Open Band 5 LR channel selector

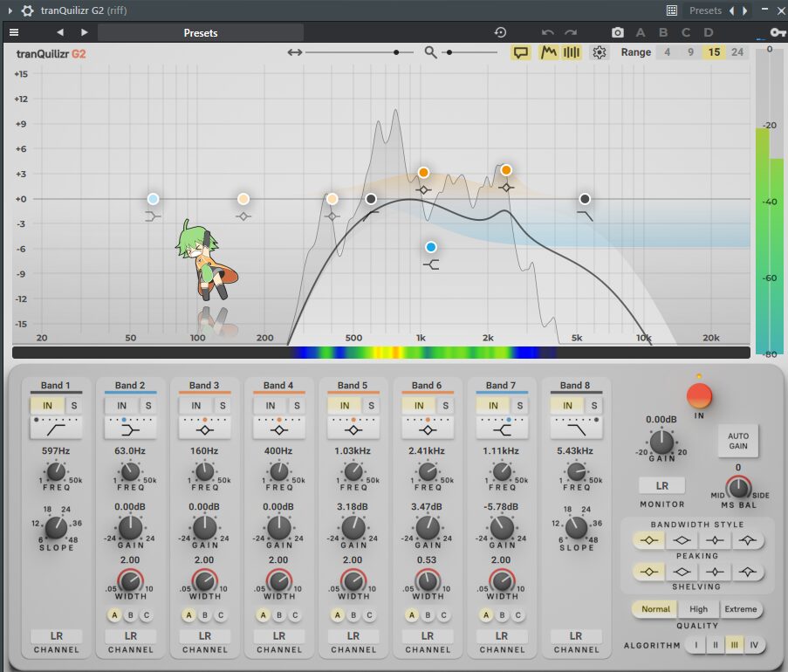pos(353,636)
